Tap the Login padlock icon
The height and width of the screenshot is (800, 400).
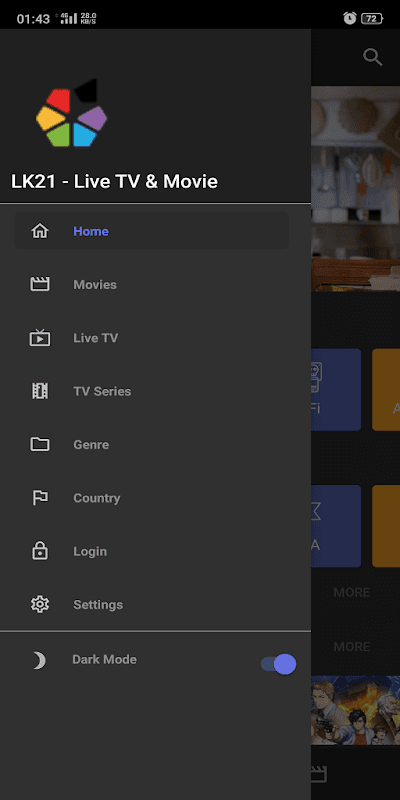[x=40, y=551]
